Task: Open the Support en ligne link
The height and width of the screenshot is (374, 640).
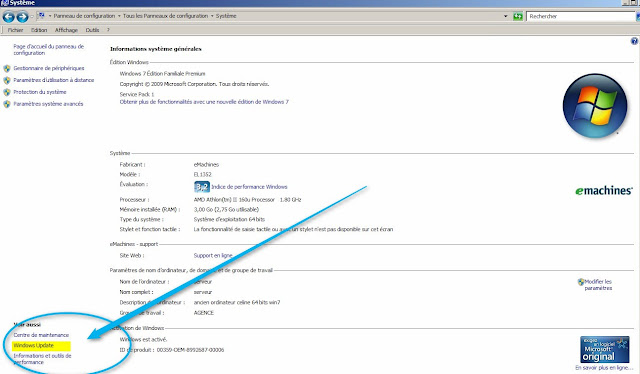Action: 213,256
